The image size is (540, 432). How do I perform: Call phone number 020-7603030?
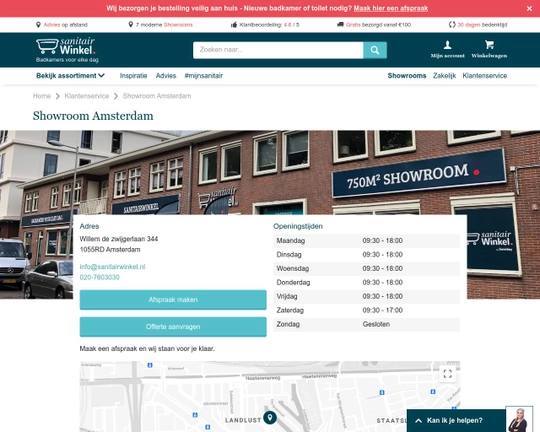tap(100, 277)
